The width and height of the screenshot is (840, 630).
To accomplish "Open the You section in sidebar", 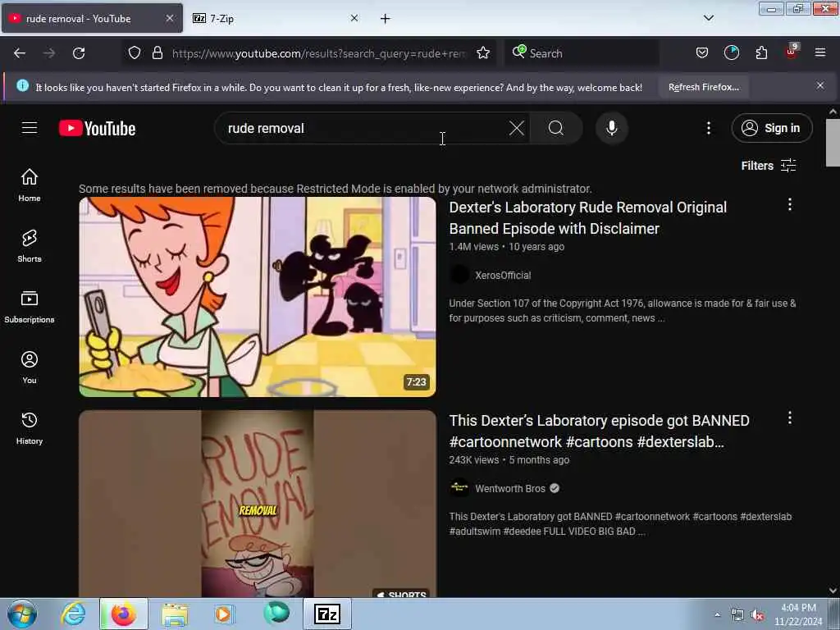I will pyautogui.click(x=30, y=367).
